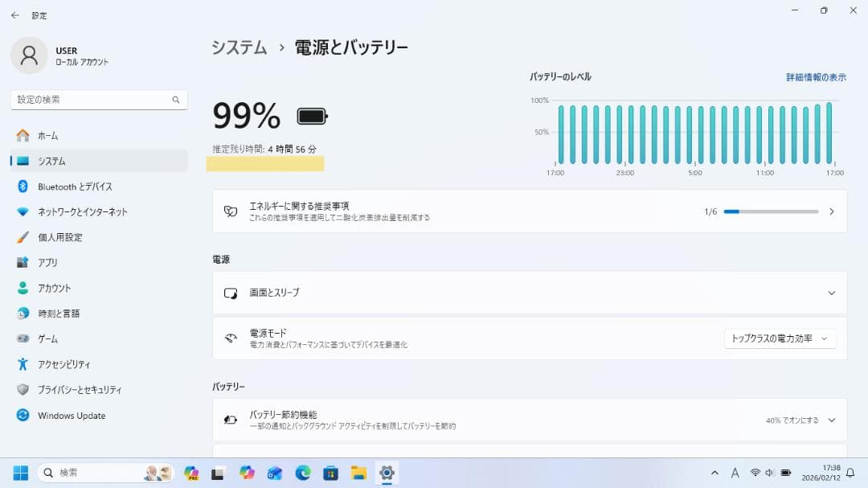Toggle the IME input mode indicator

[735, 473]
